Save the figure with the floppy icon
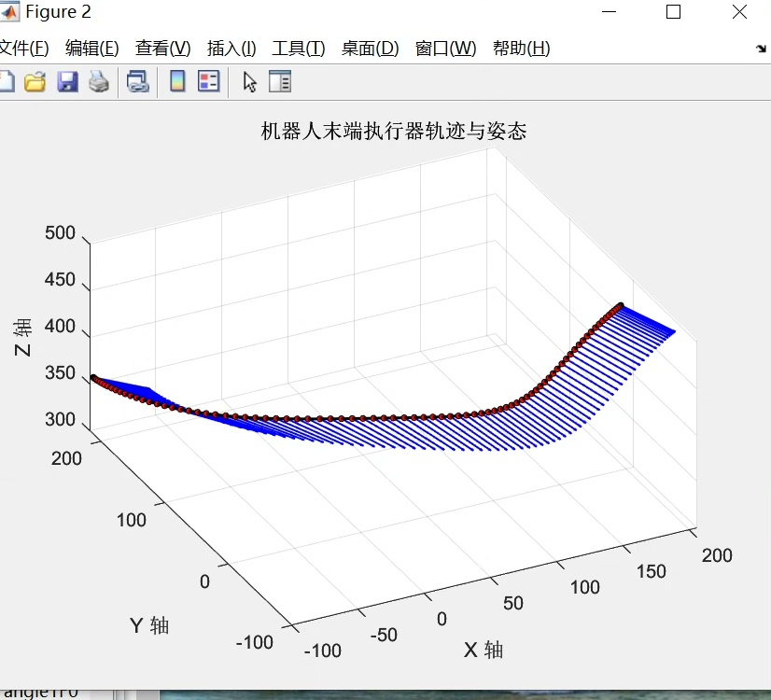Viewport: 771px width, 700px height. tap(67, 81)
